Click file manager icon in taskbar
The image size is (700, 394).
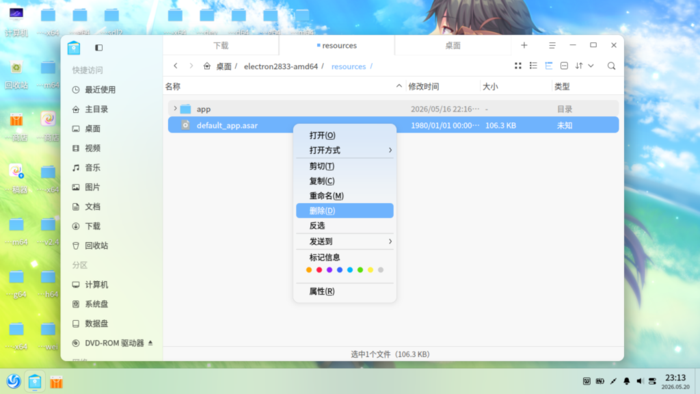35,382
